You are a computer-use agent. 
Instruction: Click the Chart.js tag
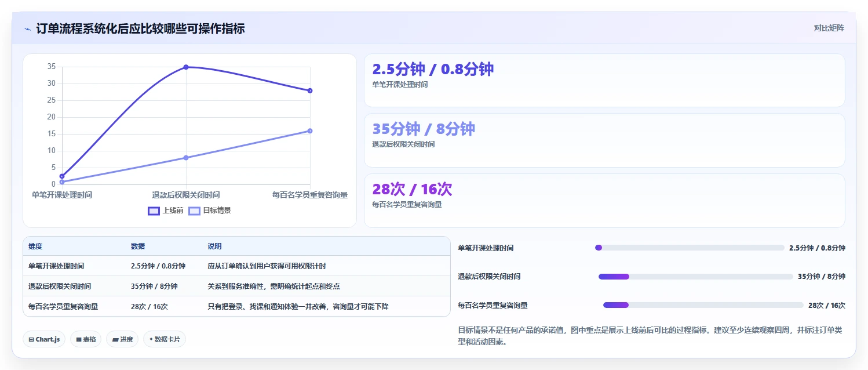(44, 339)
